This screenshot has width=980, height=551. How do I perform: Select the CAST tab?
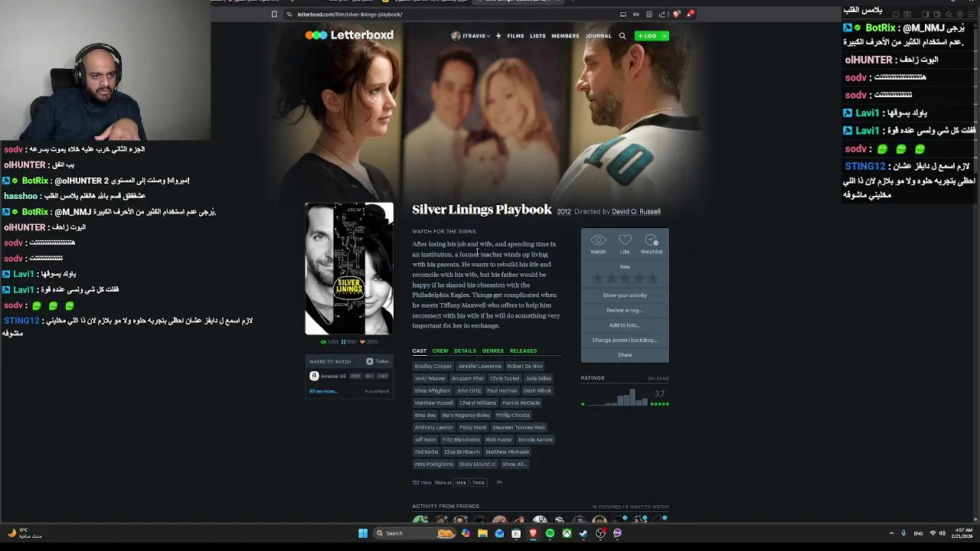point(420,351)
